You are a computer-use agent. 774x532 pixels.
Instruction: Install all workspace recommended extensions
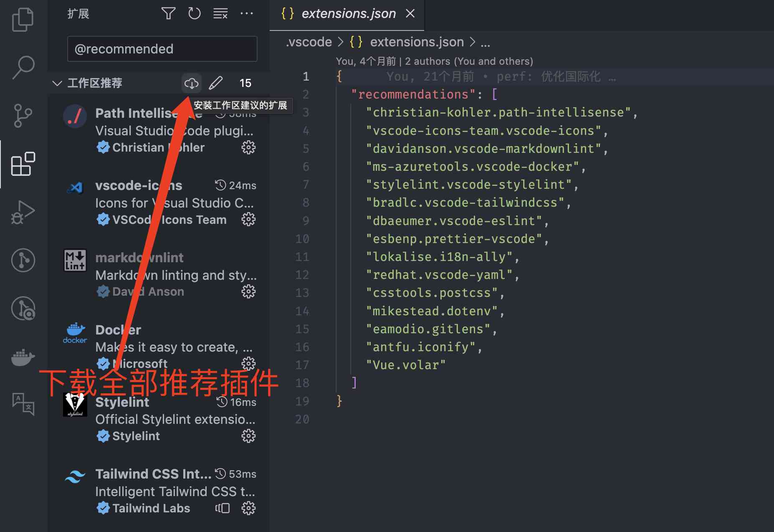[x=191, y=83]
